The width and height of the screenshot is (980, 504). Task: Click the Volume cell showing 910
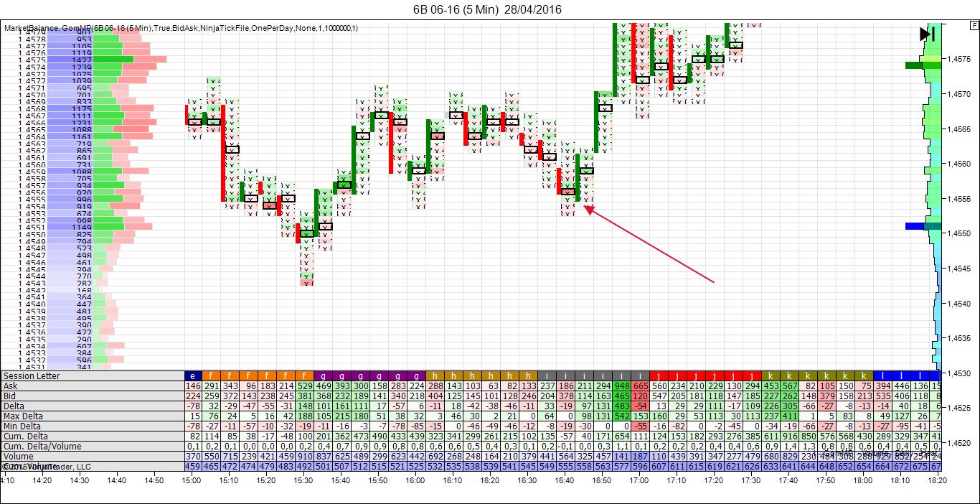coord(306,456)
